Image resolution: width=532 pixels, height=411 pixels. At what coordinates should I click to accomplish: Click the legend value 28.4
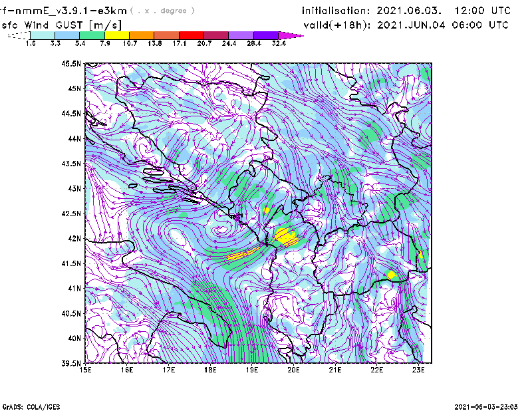pos(254,43)
